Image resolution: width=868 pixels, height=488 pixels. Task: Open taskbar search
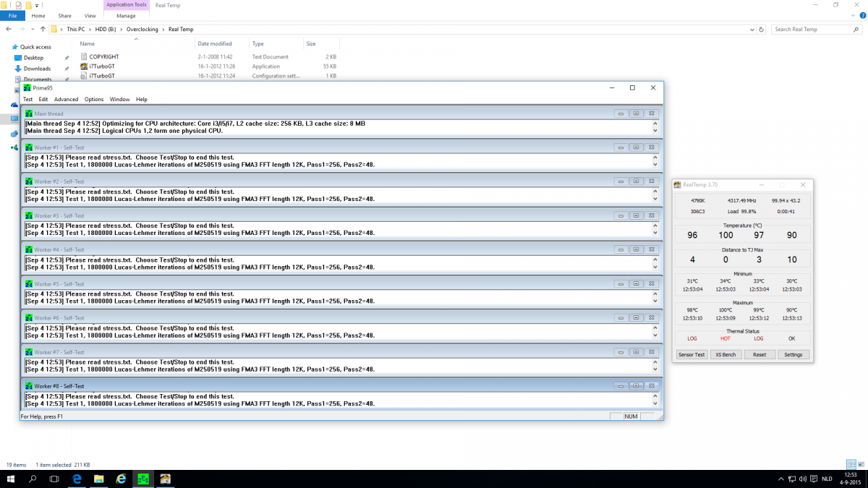coord(33,479)
